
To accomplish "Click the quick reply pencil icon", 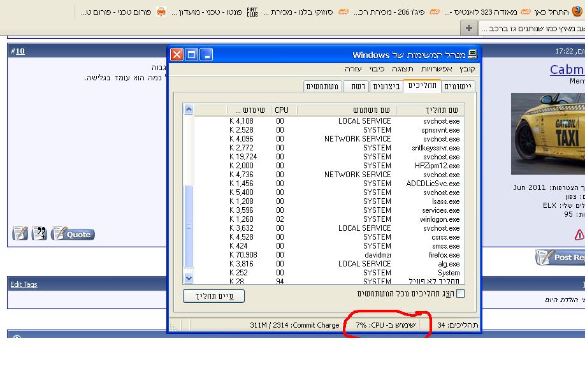I will click(20, 234).
